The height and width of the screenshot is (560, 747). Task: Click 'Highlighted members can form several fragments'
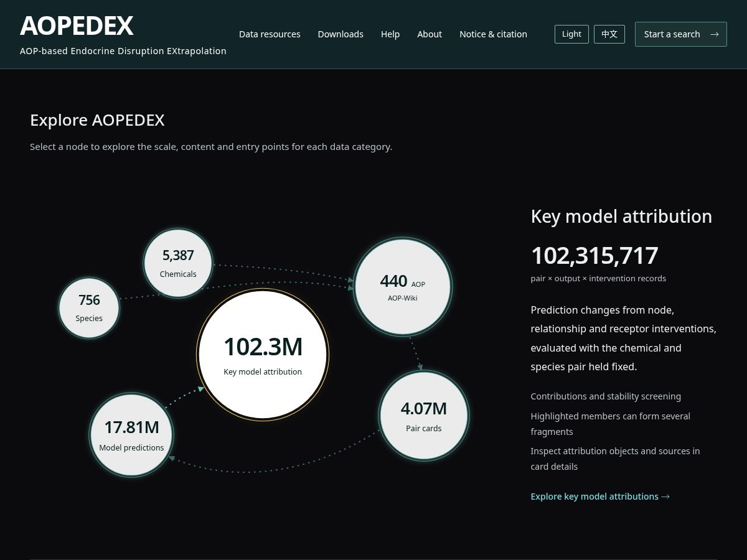[610, 424]
